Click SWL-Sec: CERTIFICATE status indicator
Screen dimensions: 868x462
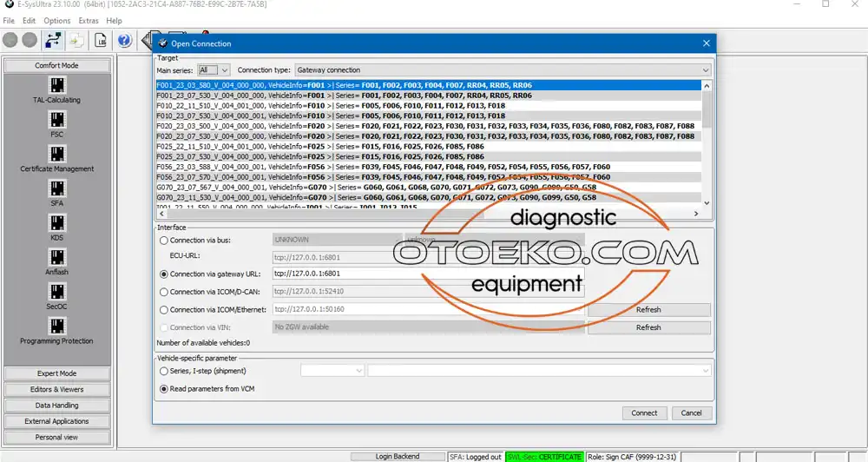click(544, 457)
